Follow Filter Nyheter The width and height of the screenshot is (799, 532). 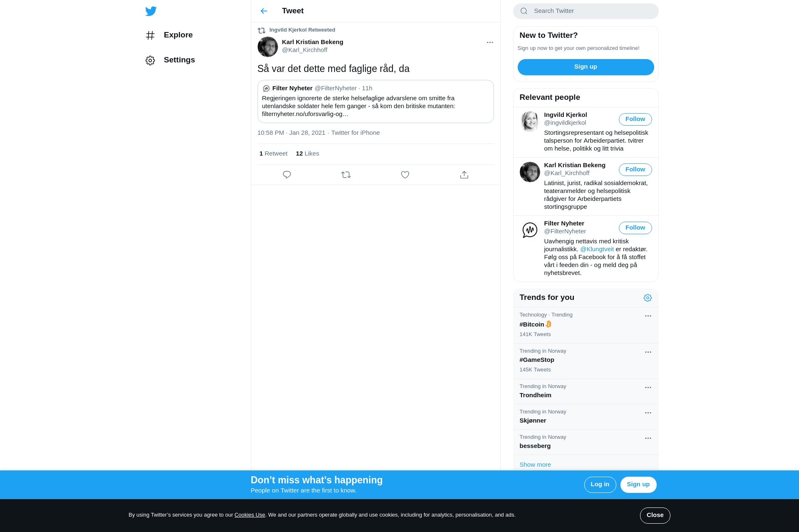635,228
